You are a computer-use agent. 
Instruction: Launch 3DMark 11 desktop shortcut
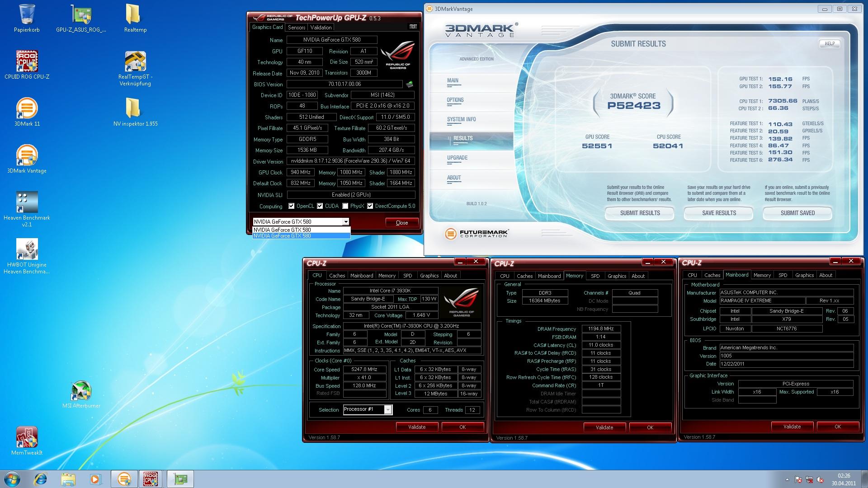pyautogui.click(x=27, y=112)
